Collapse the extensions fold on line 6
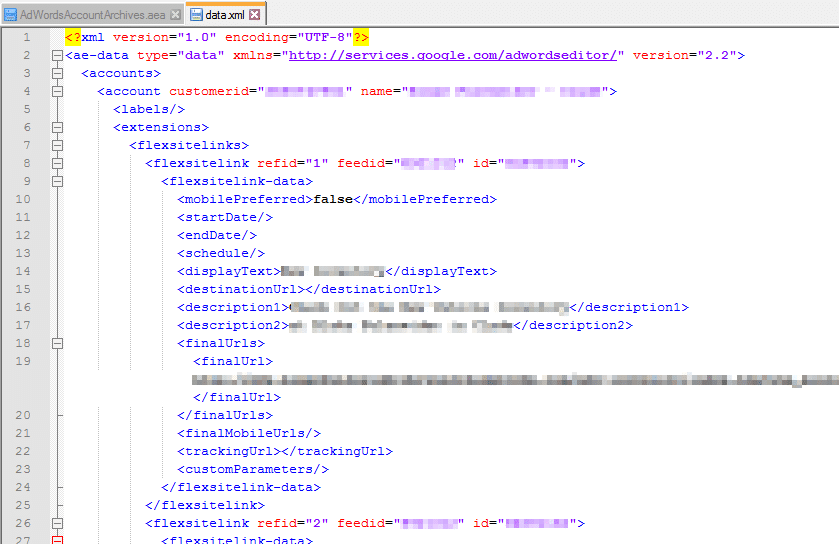Image resolution: width=839 pixels, height=544 pixels. (x=57, y=127)
